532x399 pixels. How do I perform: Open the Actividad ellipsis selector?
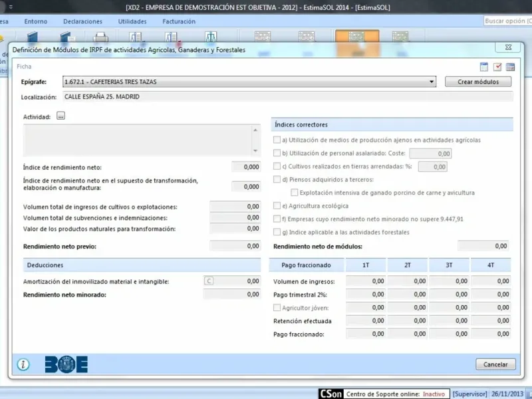(x=61, y=116)
